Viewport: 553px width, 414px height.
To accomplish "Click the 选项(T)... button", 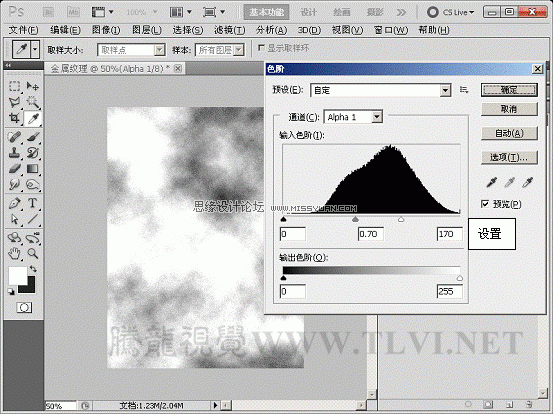I will tap(509, 157).
